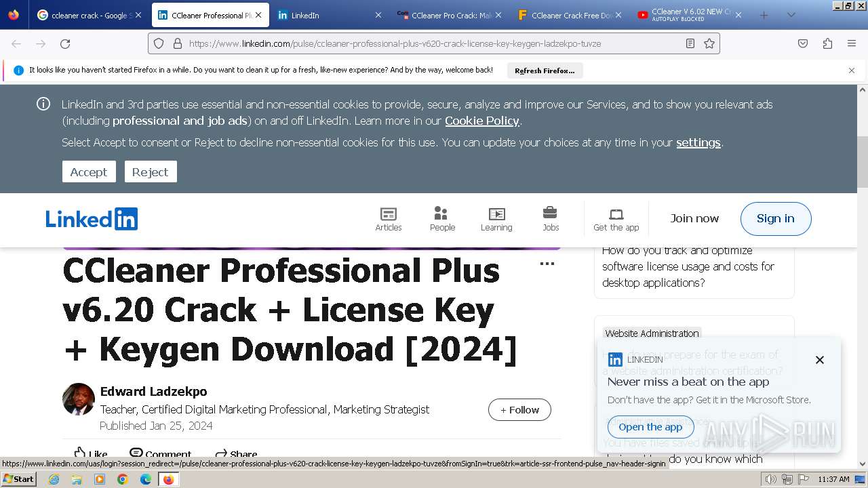Close the CCleaner V 6.02 YouTube tab
Screen dimensions: 868x488
pos(738,15)
